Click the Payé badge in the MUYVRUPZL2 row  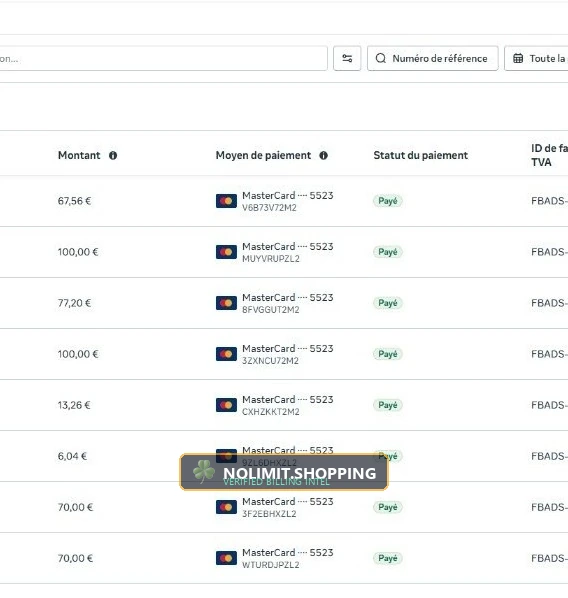388,252
